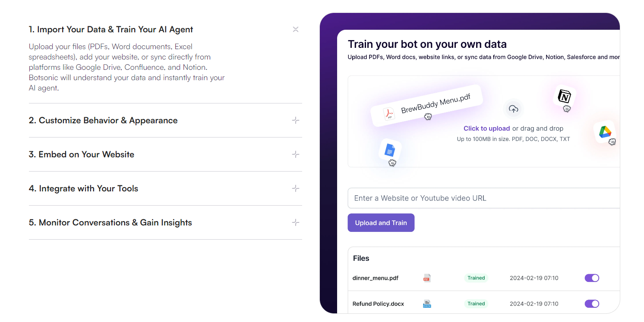Collapse the Import Your Data section
Viewport: 644px width, 322px height.
pos(296,29)
